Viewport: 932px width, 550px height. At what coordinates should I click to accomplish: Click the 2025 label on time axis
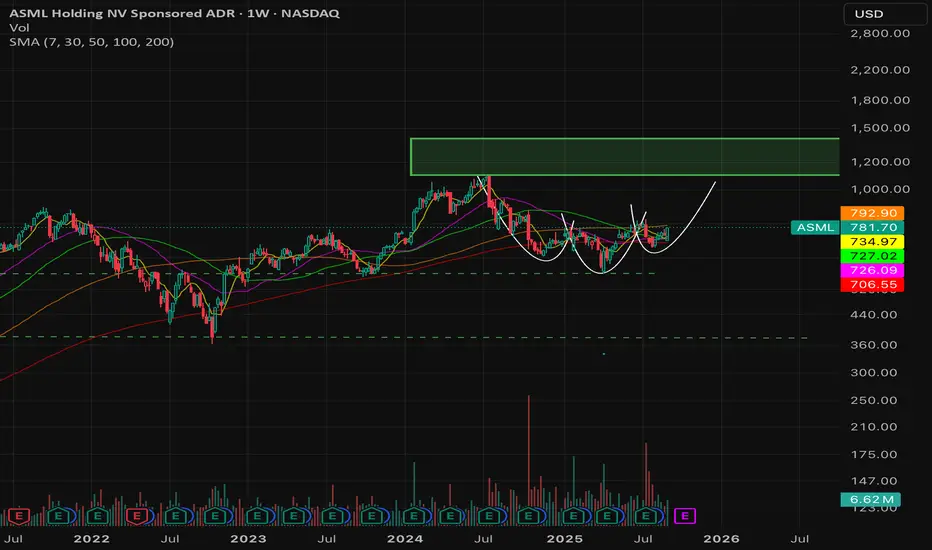pyautogui.click(x=565, y=539)
